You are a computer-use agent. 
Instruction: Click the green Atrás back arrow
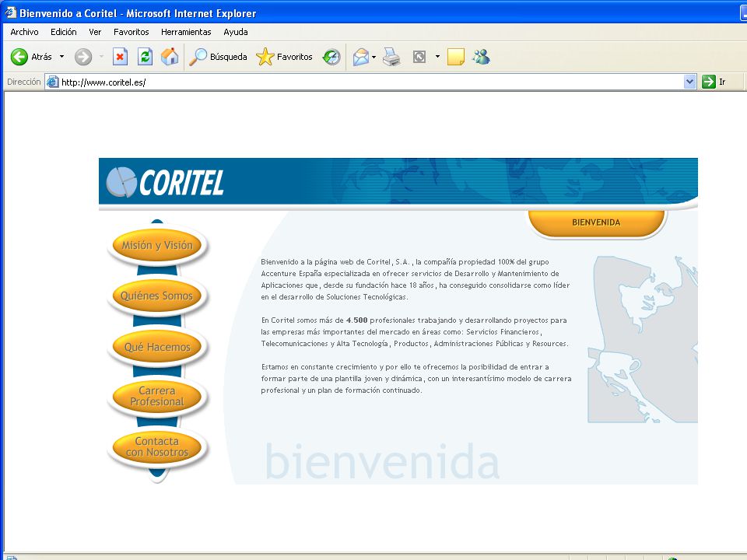pyautogui.click(x=19, y=57)
